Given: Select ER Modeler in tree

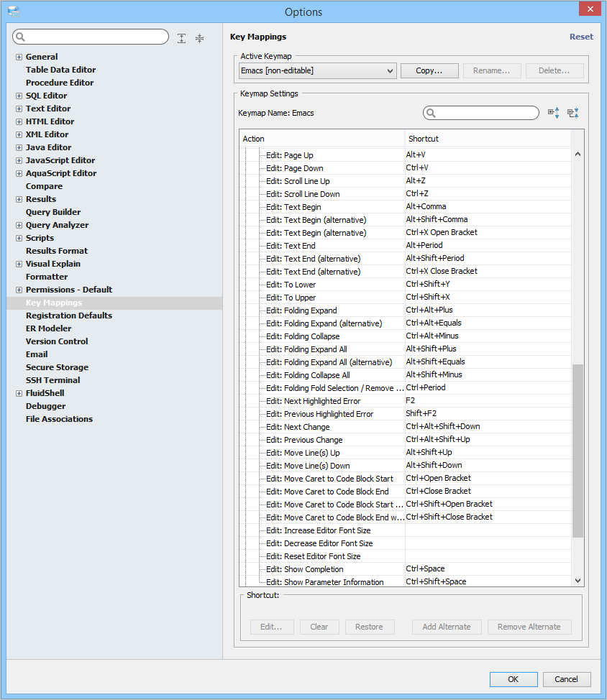Looking at the screenshot, I should pos(49,328).
